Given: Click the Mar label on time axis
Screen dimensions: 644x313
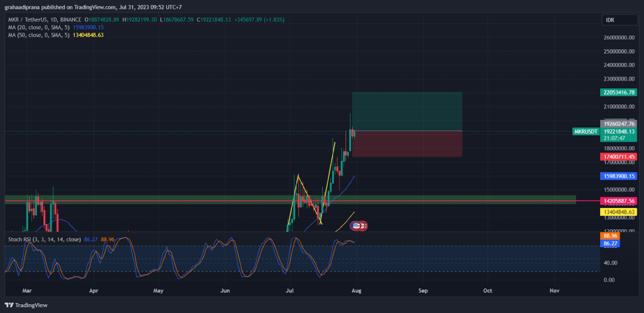Looking at the screenshot, I should click(x=26, y=290).
